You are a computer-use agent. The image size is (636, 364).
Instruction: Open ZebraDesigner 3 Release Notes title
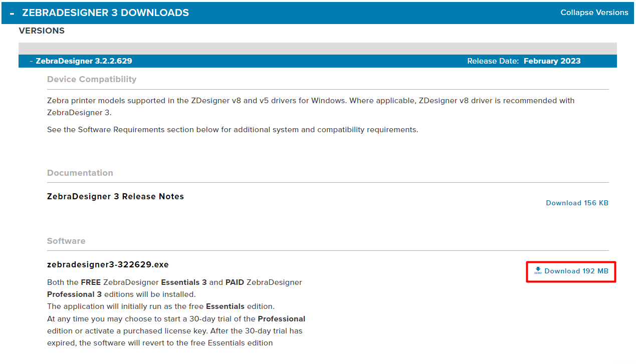click(x=115, y=196)
